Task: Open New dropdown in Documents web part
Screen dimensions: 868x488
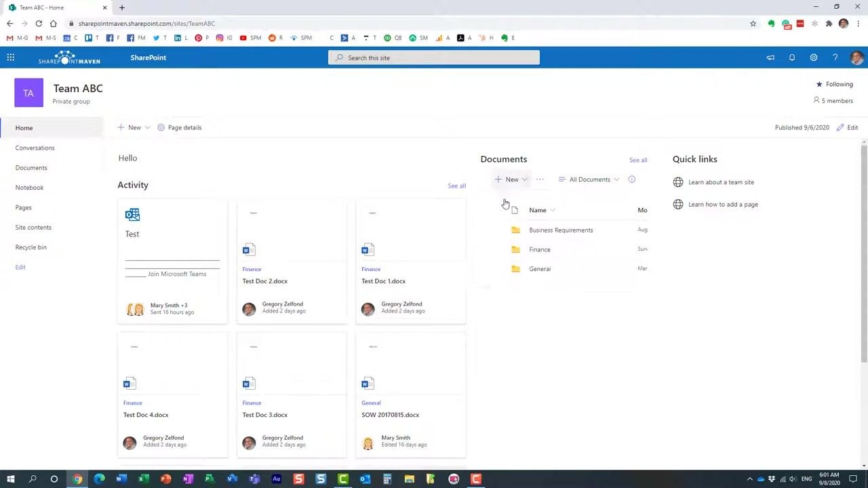Action: pyautogui.click(x=511, y=180)
